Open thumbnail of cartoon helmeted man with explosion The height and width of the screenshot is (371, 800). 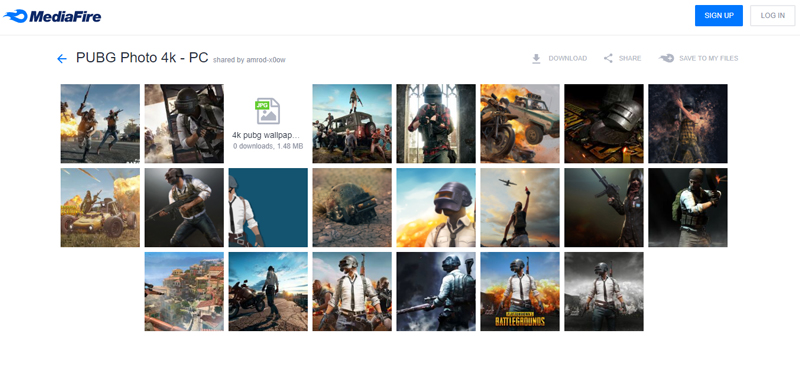[x=436, y=208]
